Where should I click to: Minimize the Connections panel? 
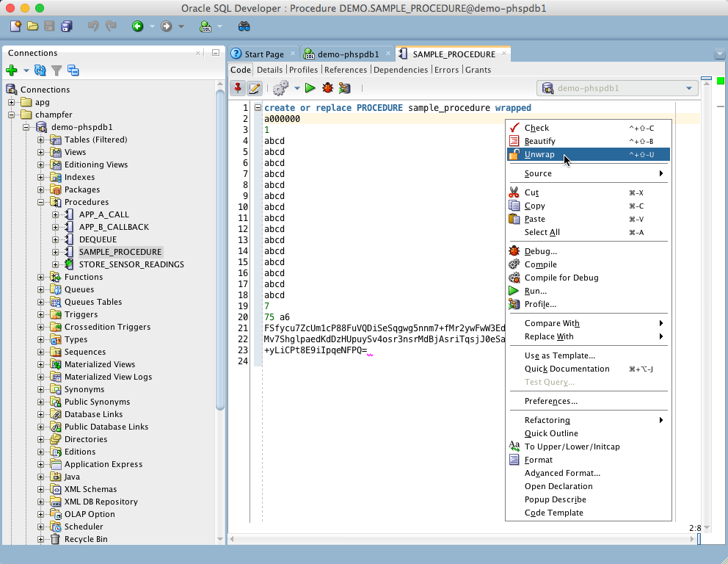tap(216, 53)
